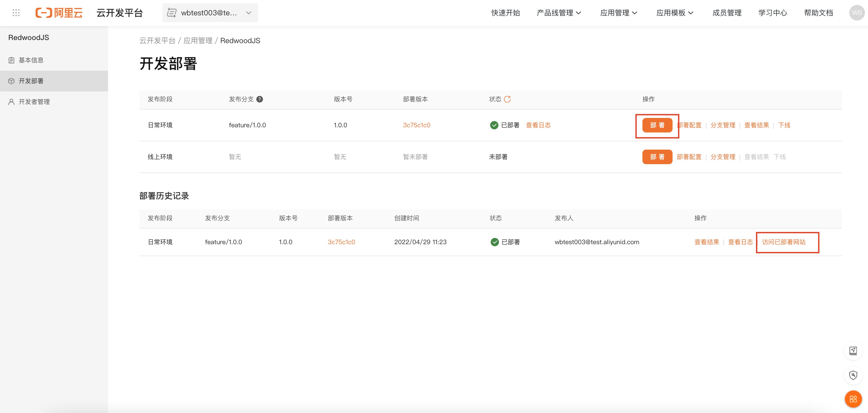Open the 应用模板 dropdown menu
This screenshot has width=868, height=413.
coord(675,13)
